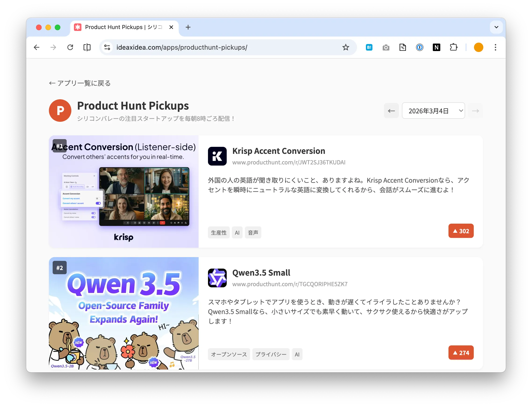Open the Krisp producthunt.com link

point(289,162)
